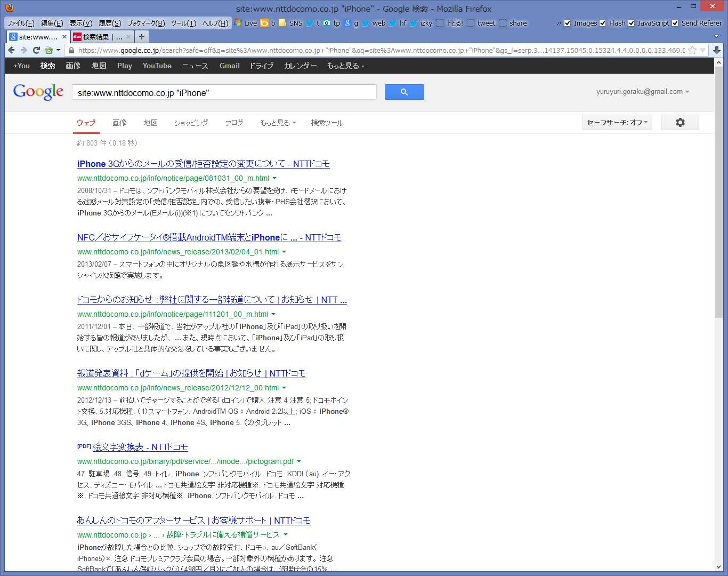Click the padlock site identity icon
This screenshot has height=576, width=728.
coord(71,50)
